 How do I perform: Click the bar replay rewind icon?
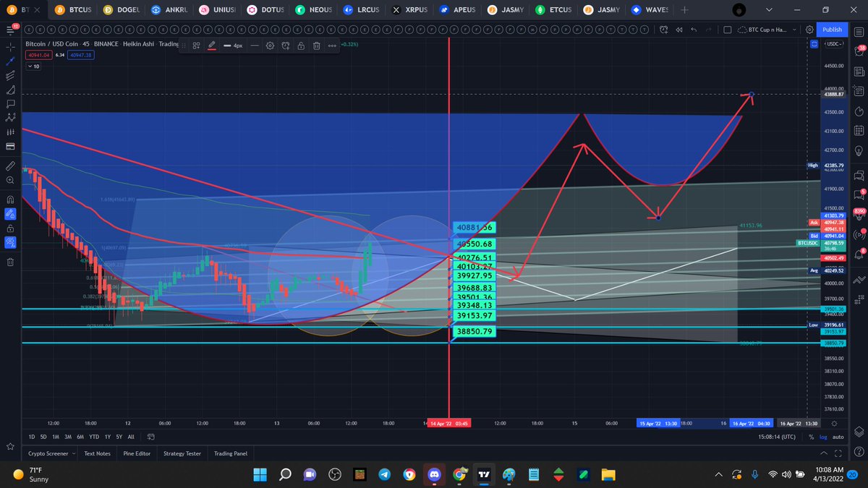click(x=679, y=30)
